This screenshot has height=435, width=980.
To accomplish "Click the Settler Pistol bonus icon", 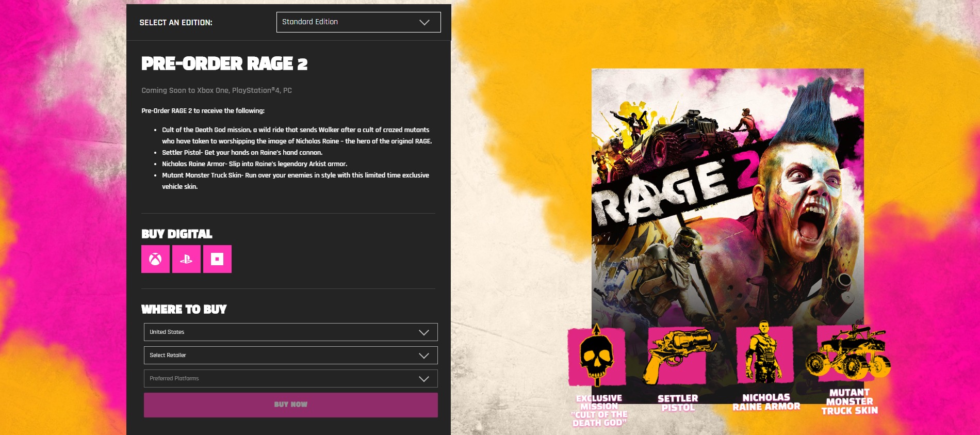I will point(678,357).
